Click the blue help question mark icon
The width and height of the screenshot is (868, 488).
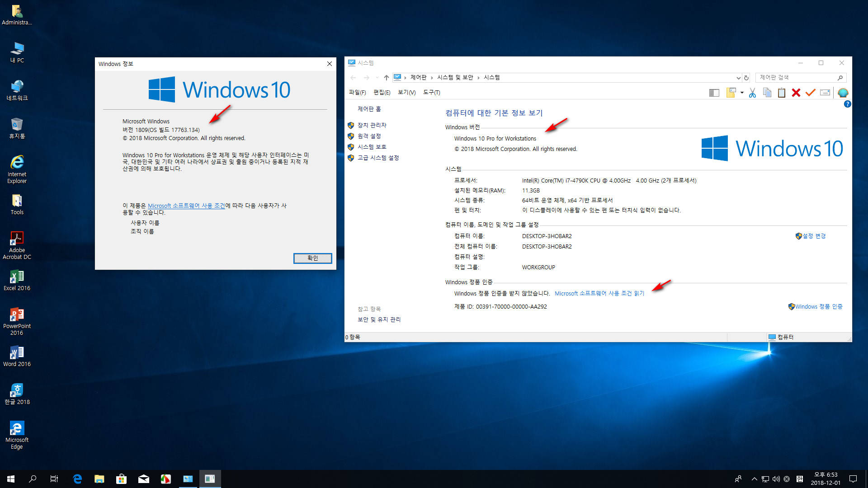848,104
